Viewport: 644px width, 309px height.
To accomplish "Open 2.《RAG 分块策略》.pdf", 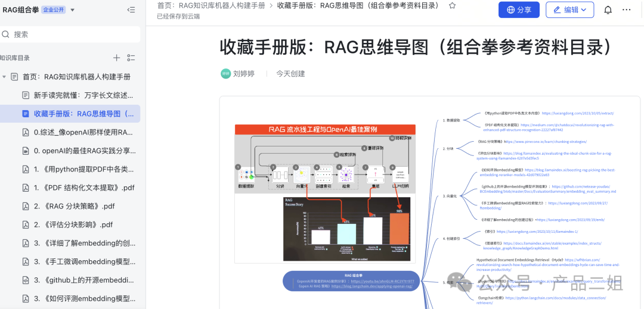I will pos(75,206).
